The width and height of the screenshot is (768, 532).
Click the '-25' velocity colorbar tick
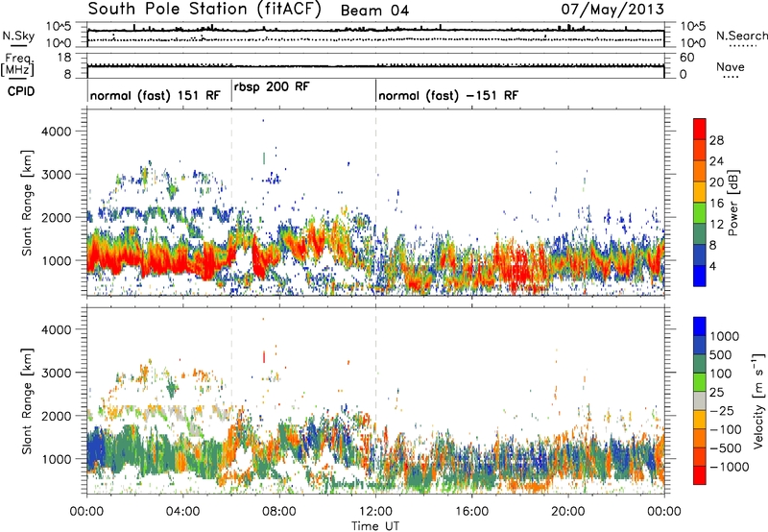[722, 411]
